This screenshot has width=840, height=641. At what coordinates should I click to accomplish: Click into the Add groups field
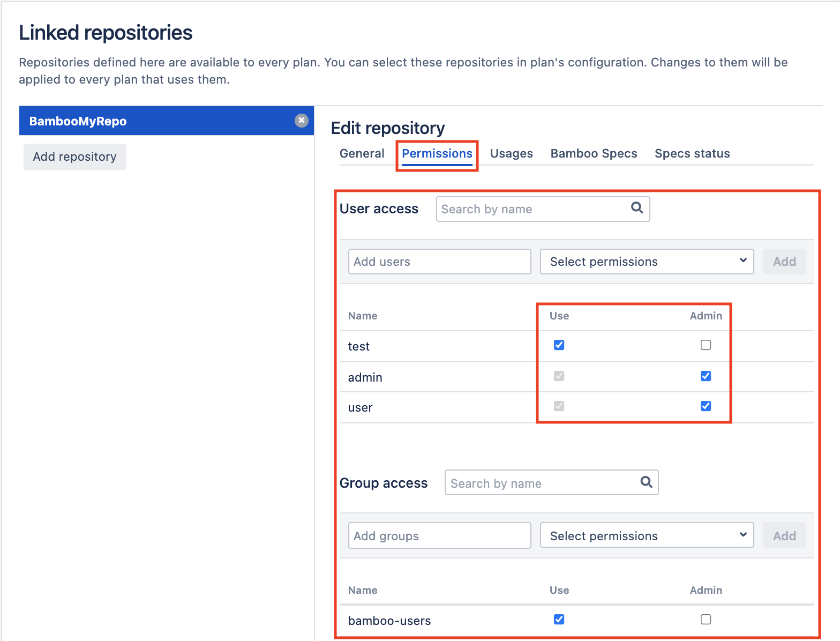439,535
